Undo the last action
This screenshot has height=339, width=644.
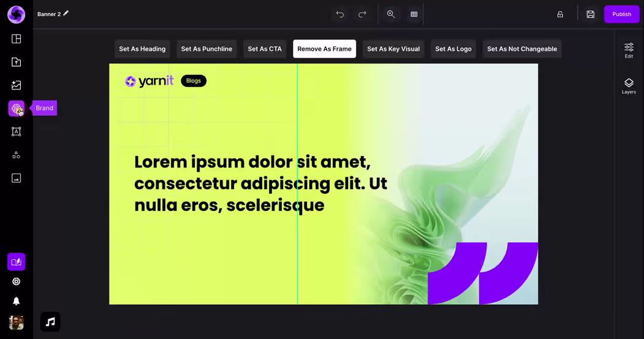(340, 14)
